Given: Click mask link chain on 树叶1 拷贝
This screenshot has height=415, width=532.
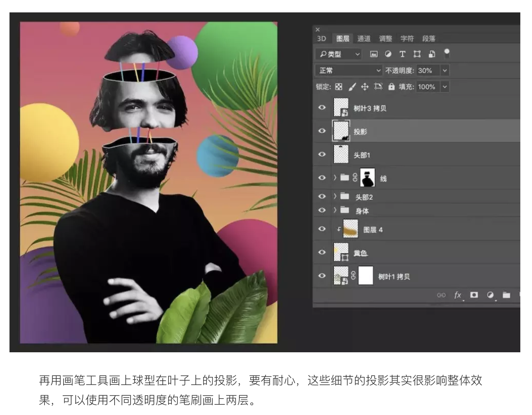Looking at the screenshot, I should click(353, 275).
